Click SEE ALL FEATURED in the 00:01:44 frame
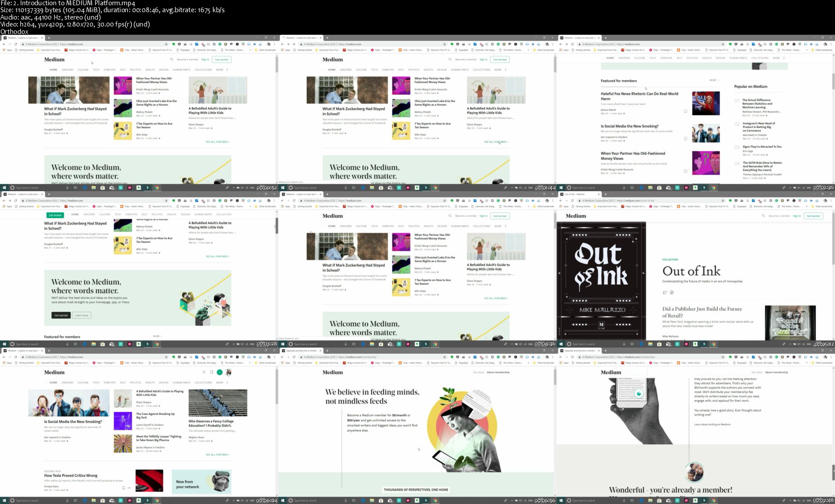The height and width of the screenshot is (504, 835). click(x=496, y=142)
